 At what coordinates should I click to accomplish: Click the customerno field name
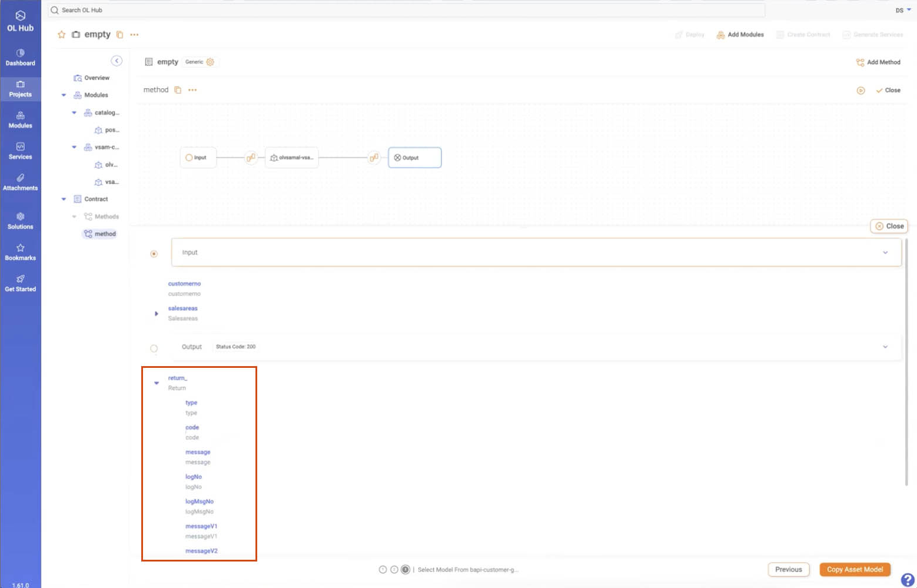[x=184, y=284]
